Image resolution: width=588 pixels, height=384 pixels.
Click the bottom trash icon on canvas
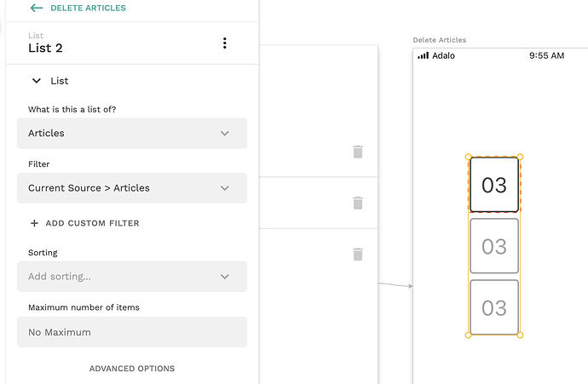(x=358, y=254)
